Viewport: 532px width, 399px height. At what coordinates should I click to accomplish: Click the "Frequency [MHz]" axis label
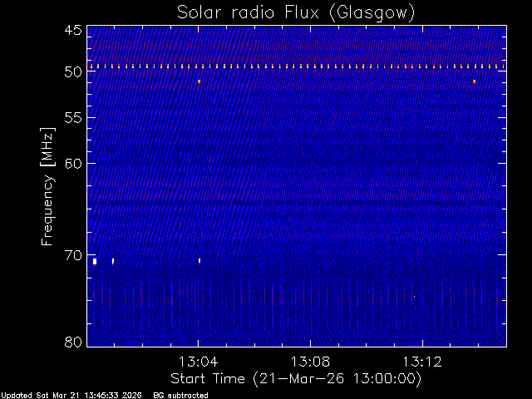coord(47,186)
